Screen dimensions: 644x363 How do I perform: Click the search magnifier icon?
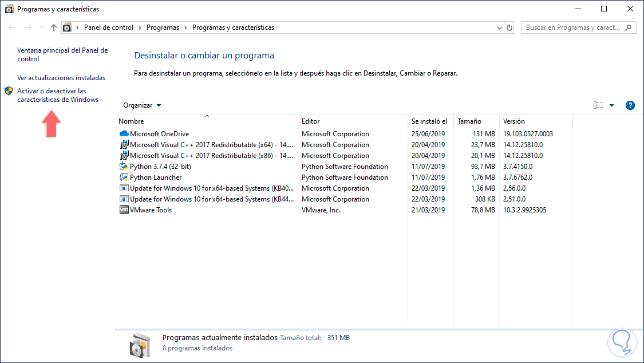628,27
